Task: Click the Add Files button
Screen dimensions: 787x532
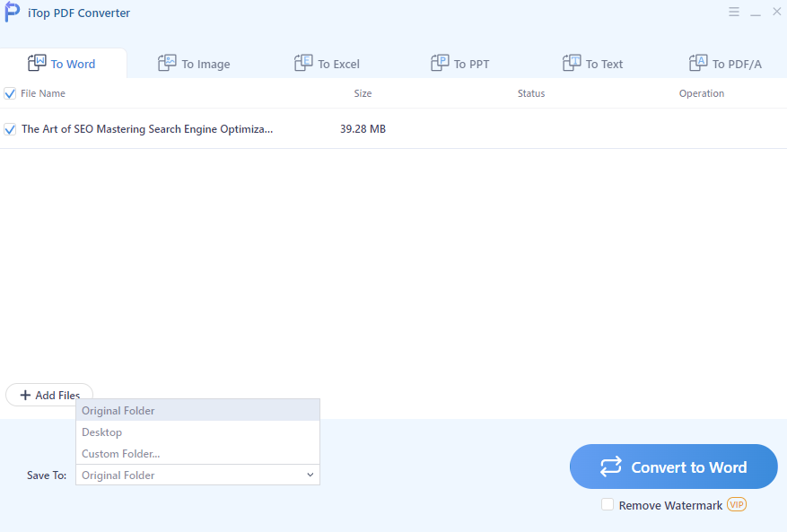Action: coord(49,395)
